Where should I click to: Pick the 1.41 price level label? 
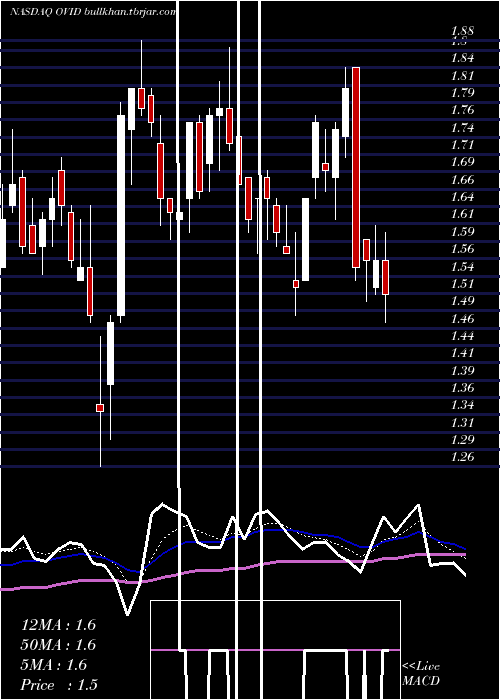(x=462, y=353)
